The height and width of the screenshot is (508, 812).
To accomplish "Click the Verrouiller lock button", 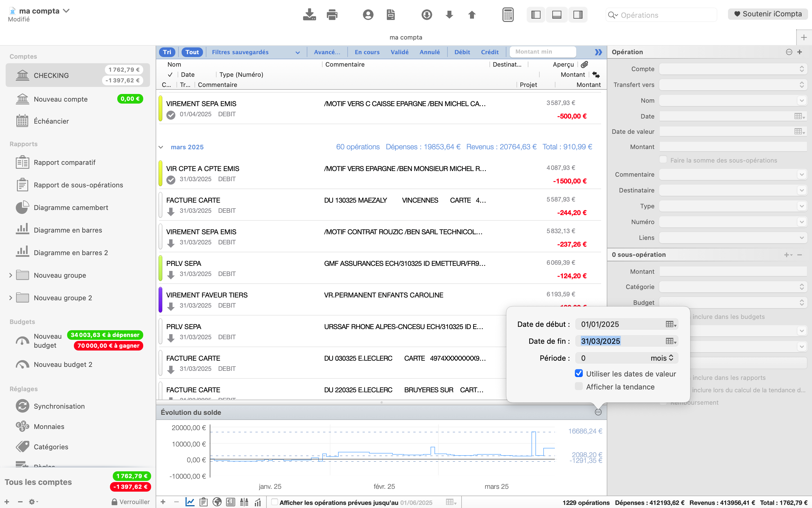I will (x=131, y=502).
